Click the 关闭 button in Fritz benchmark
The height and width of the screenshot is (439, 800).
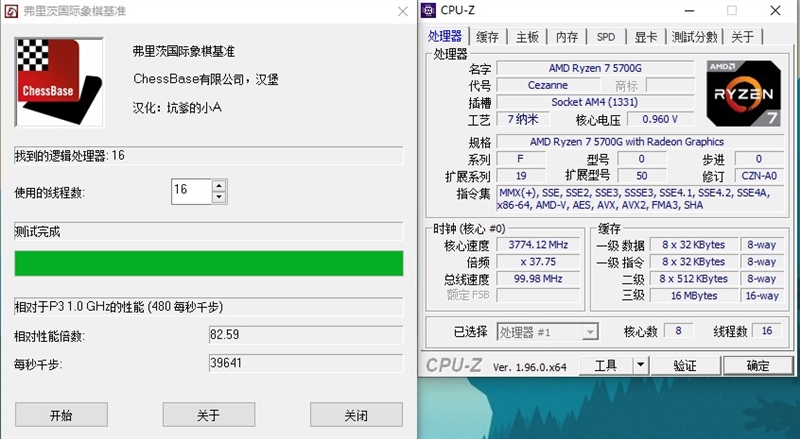coord(356,414)
